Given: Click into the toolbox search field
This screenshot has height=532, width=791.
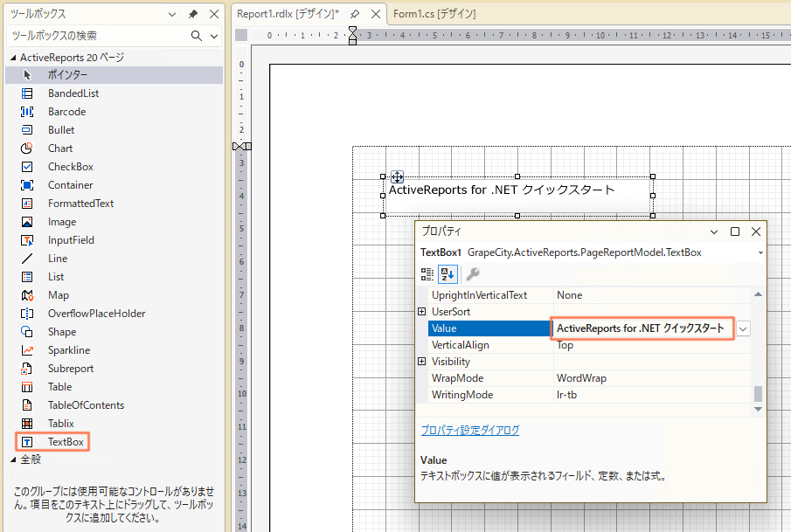Looking at the screenshot, I should coord(99,36).
